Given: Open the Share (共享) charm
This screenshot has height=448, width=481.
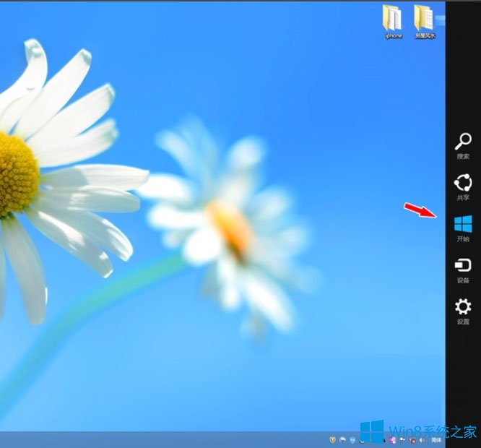Looking at the screenshot, I should (x=463, y=185).
